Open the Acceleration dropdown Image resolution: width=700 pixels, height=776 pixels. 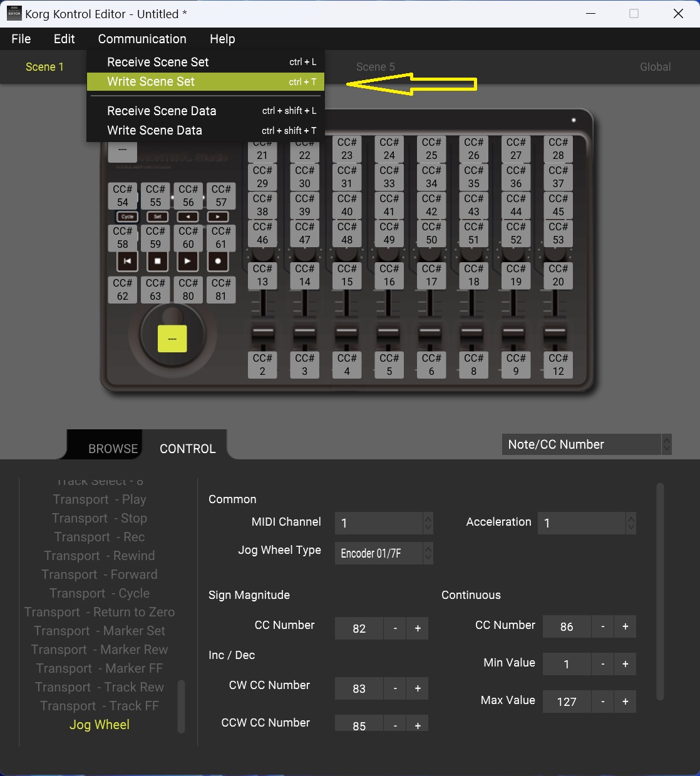tap(587, 523)
